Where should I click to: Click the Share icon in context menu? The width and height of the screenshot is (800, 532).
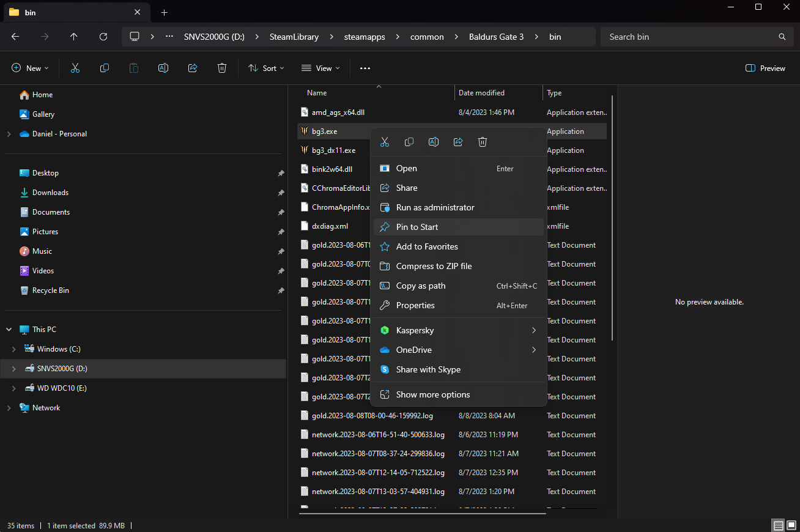458,142
